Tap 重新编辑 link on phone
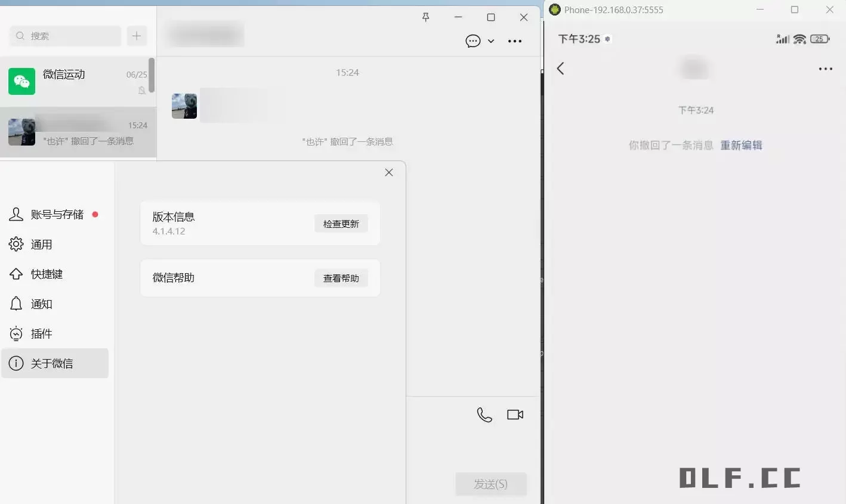Image resolution: width=846 pixels, height=504 pixels. 741,146
